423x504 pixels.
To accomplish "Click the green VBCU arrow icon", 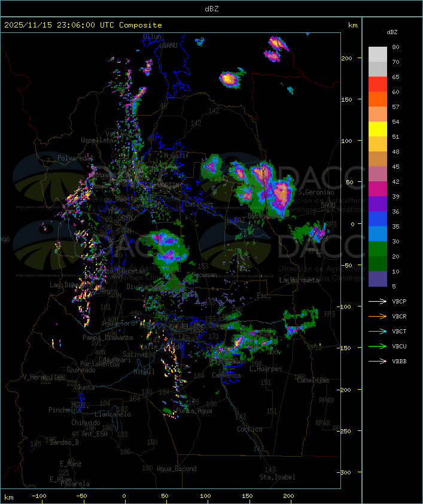I will [378, 346].
